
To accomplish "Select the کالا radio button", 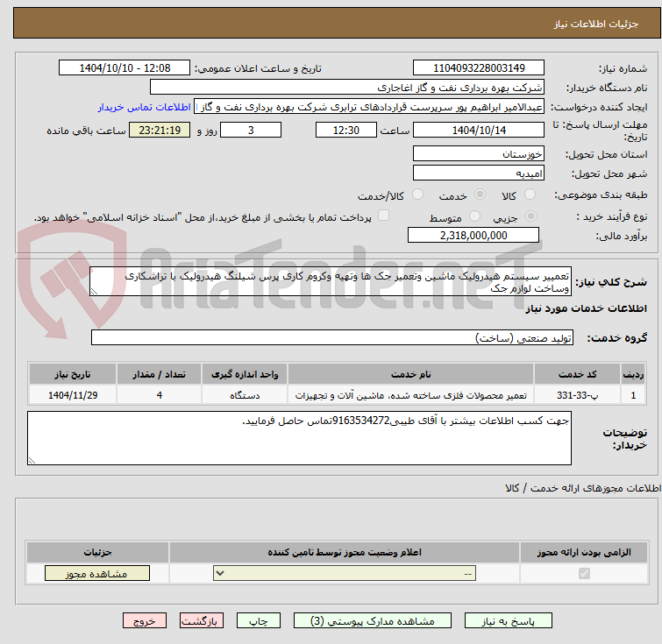I will pyautogui.click(x=530, y=195).
